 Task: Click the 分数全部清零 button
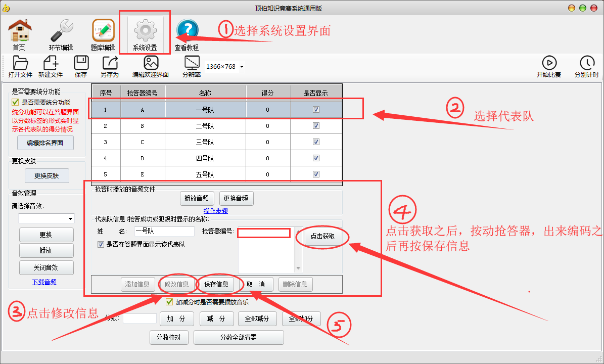[239, 337]
